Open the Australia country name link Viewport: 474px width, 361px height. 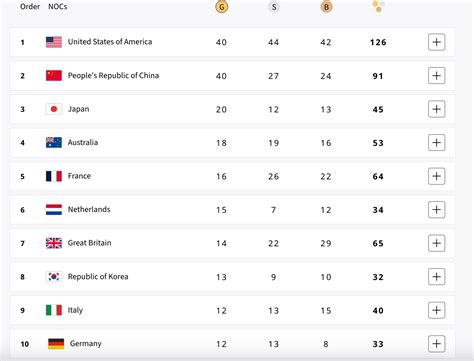point(83,142)
